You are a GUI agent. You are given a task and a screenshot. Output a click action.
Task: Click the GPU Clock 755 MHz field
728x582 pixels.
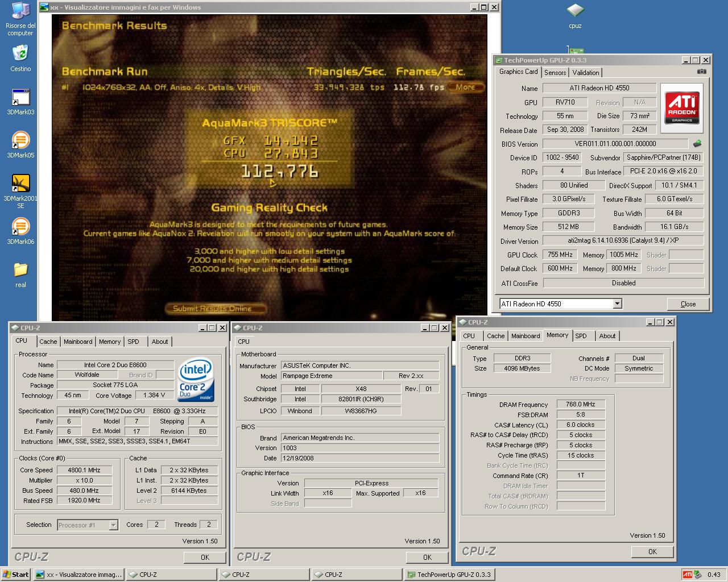[x=560, y=255]
